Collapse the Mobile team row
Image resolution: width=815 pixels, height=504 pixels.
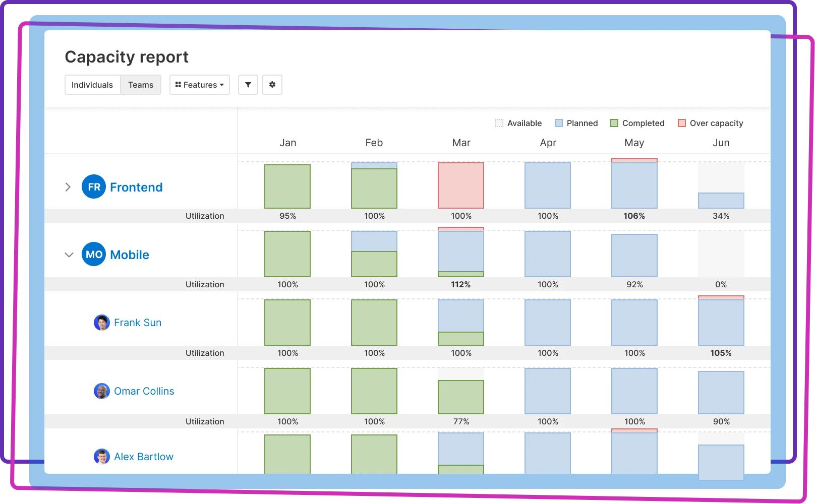tap(69, 255)
